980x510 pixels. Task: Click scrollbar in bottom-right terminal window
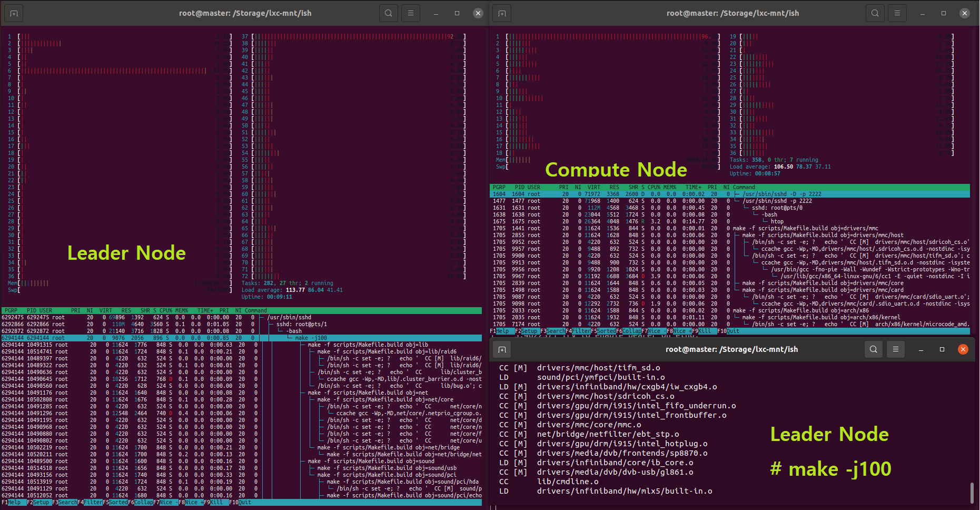point(972,493)
